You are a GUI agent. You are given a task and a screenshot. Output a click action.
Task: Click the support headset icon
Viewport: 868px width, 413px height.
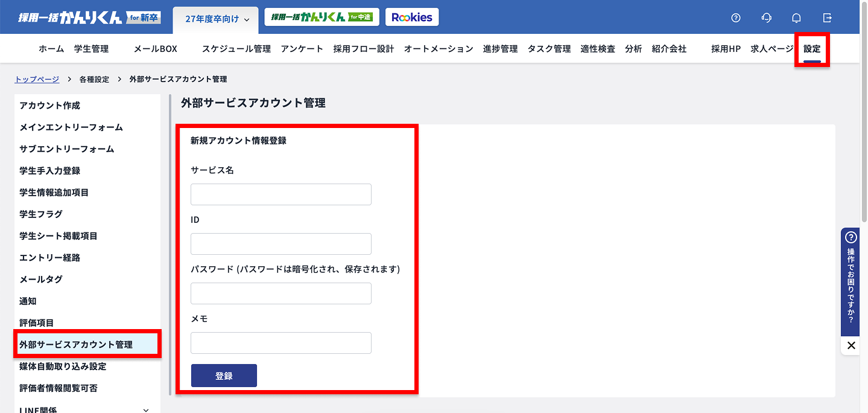pyautogui.click(x=766, y=18)
